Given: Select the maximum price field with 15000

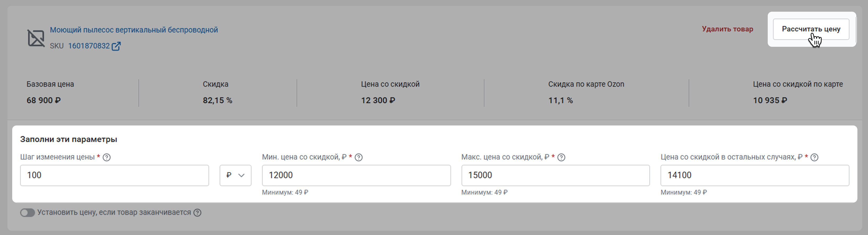Looking at the screenshot, I should 555,175.
